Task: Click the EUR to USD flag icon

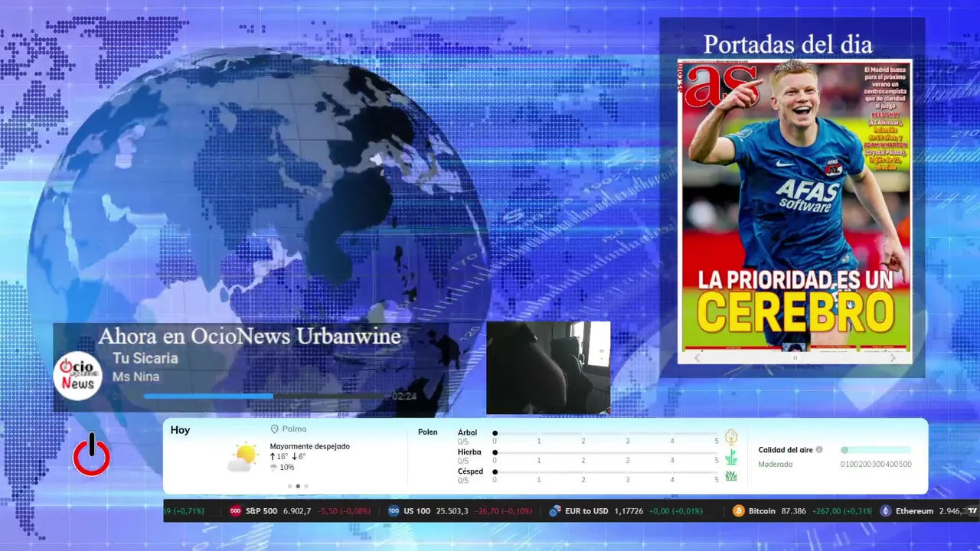Action: [x=555, y=511]
